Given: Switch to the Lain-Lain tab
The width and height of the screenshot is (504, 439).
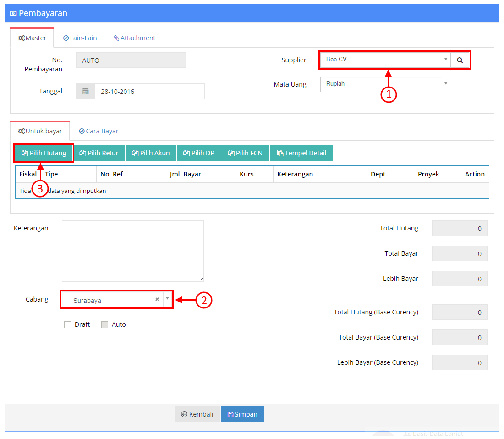Looking at the screenshot, I should (80, 38).
